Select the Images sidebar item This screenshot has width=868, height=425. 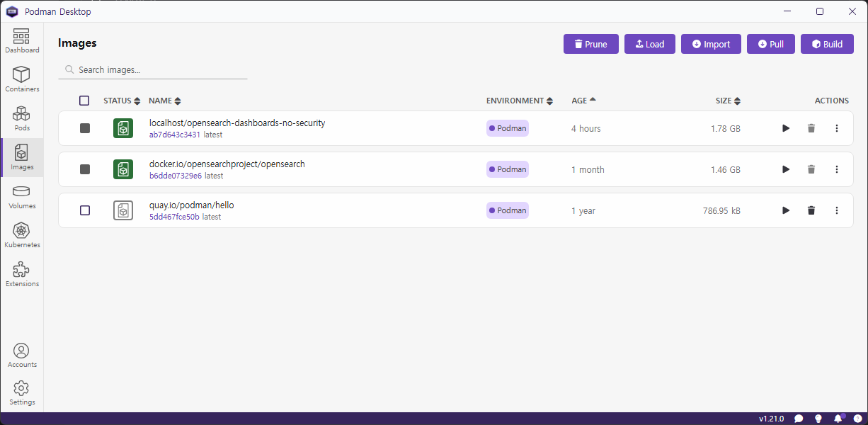(22, 158)
